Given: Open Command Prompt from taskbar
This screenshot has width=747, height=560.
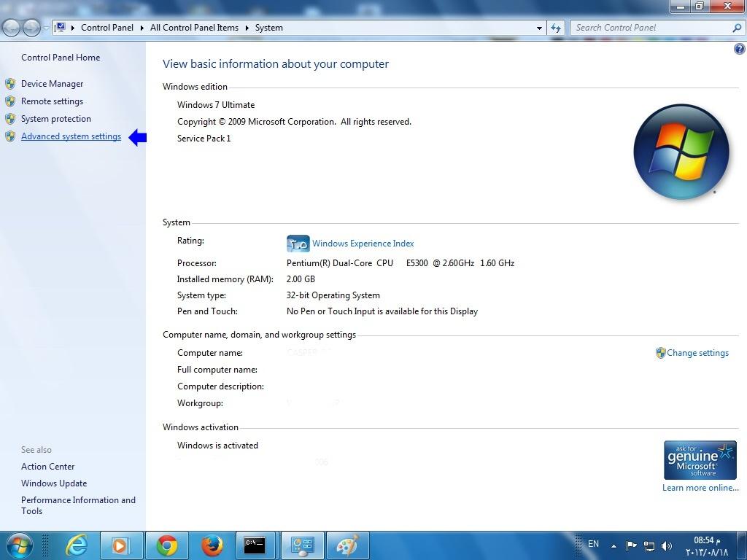Looking at the screenshot, I should [258, 545].
